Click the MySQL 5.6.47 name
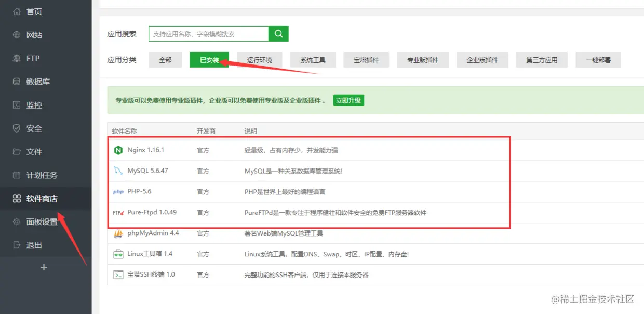 pos(147,171)
